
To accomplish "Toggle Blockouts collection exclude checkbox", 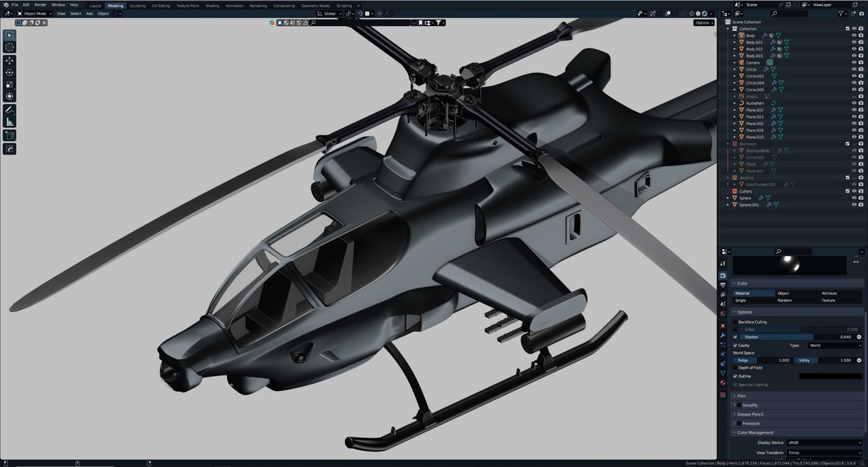I will pyautogui.click(x=847, y=144).
